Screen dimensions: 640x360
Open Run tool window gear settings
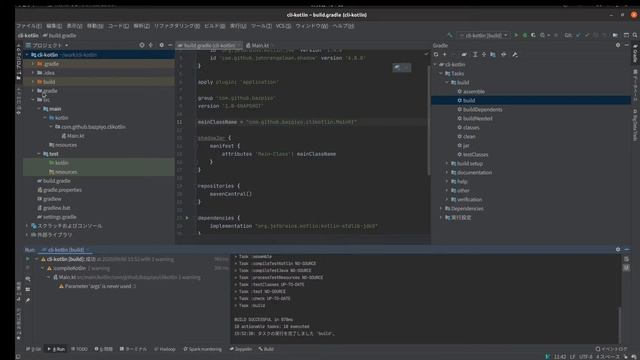coord(618,249)
